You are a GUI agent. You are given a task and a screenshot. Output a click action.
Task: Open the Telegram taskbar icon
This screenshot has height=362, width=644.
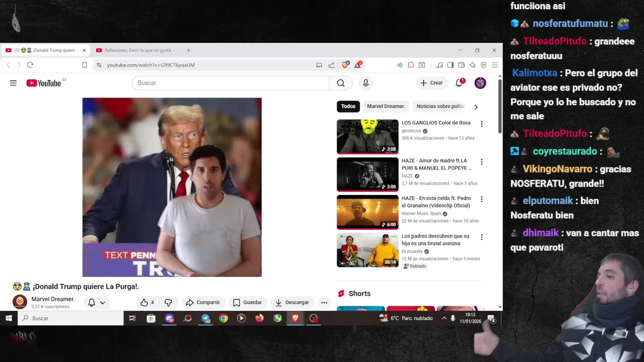[205, 318]
